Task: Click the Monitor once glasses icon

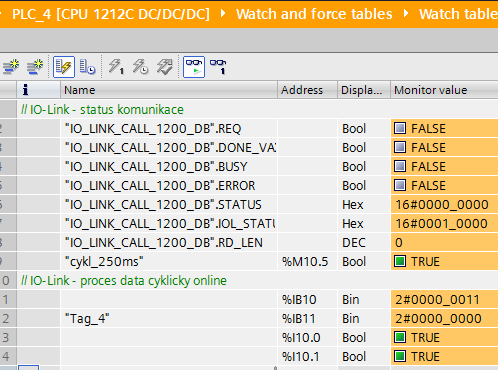Action: (x=218, y=67)
